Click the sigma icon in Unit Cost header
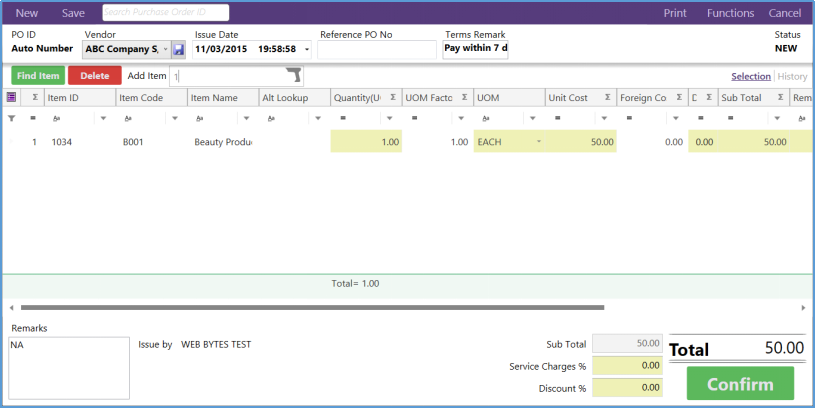The image size is (815, 408). [607, 97]
